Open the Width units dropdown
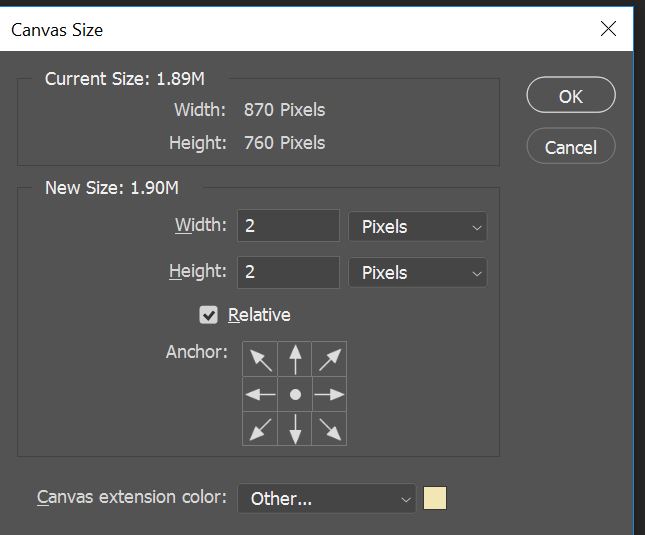The width and height of the screenshot is (645, 535). 417,226
